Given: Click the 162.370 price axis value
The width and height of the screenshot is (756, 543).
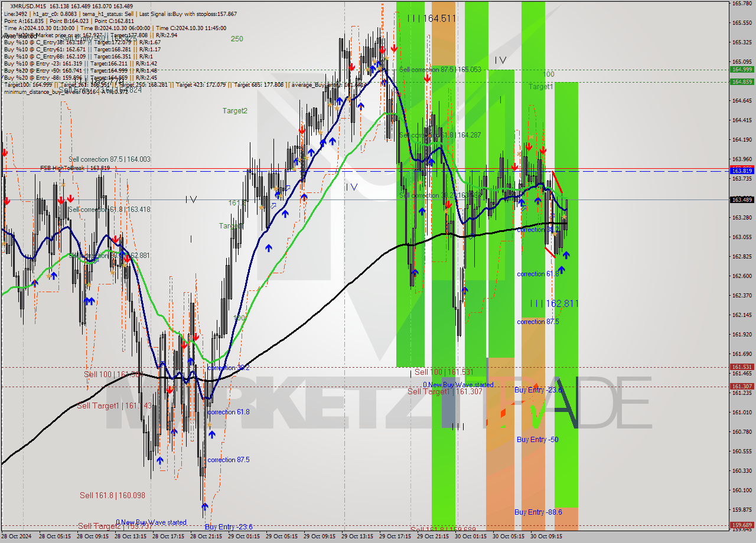Looking at the screenshot, I should click(x=742, y=296).
